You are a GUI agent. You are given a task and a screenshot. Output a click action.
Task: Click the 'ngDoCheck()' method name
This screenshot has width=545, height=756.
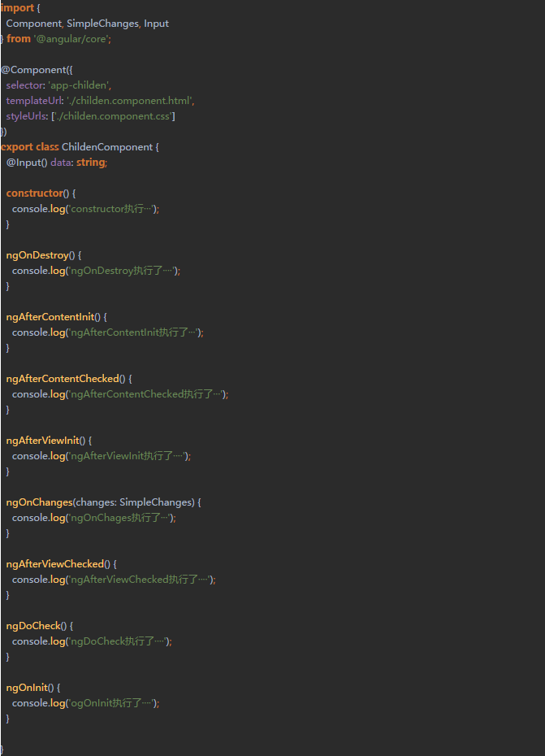tap(37, 625)
